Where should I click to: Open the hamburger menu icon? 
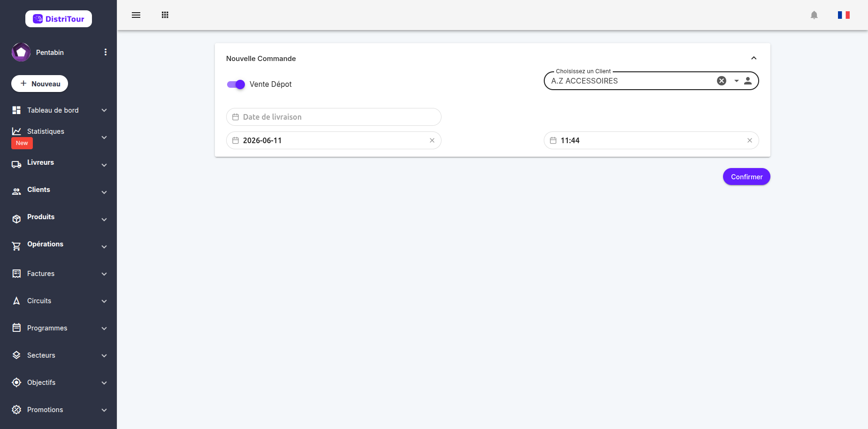[x=136, y=15]
